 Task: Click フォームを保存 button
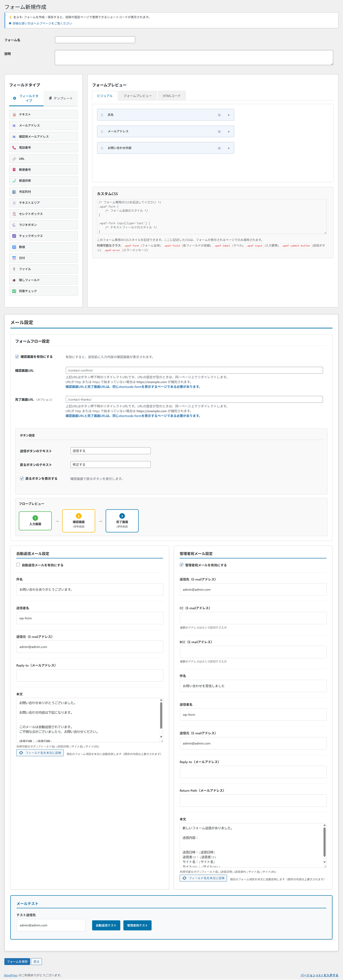[17, 961]
